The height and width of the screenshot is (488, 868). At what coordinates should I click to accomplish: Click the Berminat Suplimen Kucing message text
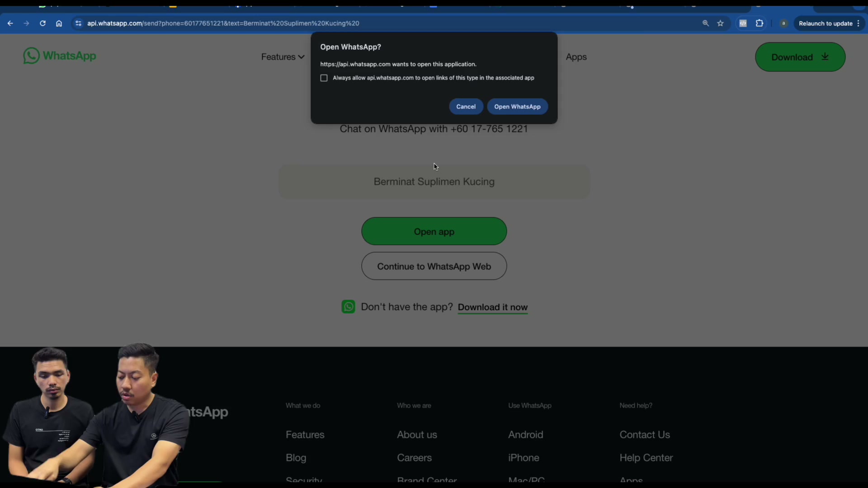[x=434, y=182]
